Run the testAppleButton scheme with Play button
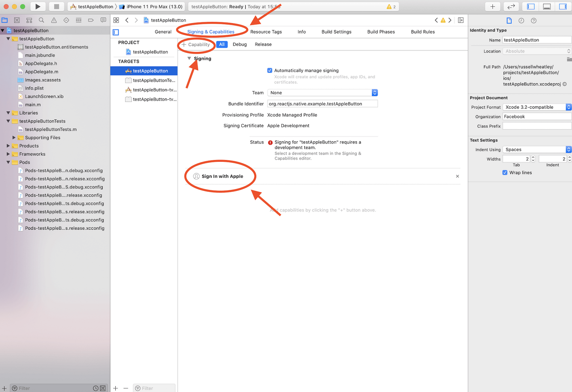572x392 pixels. coord(38,7)
